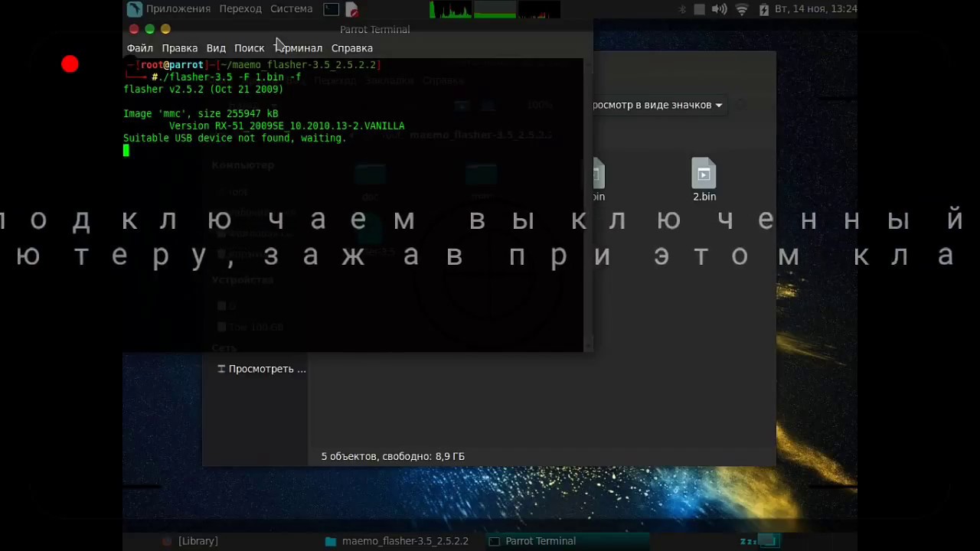Switch to [Library] window in taskbar
980x551 pixels.
pyautogui.click(x=191, y=541)
